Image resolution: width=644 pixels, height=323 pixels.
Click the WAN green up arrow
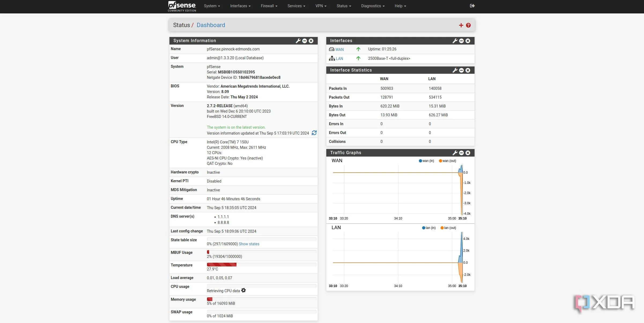click(358, 49)
